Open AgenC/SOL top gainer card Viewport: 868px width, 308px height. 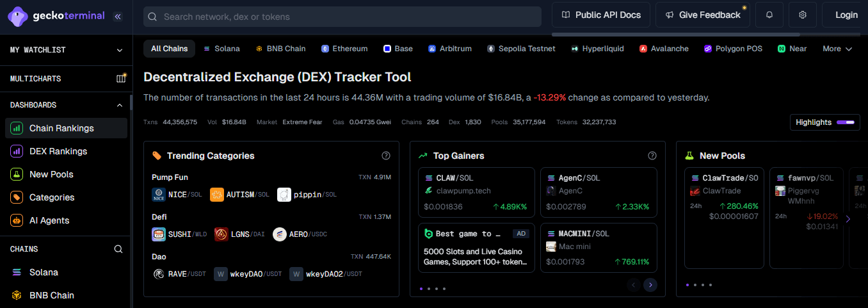tap(599, 193)
